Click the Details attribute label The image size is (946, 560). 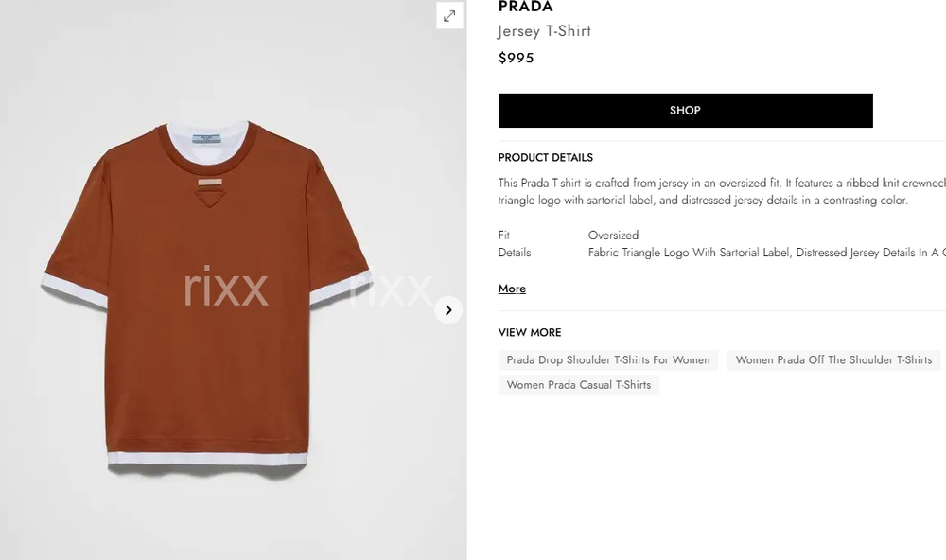(x=515, y=253)
